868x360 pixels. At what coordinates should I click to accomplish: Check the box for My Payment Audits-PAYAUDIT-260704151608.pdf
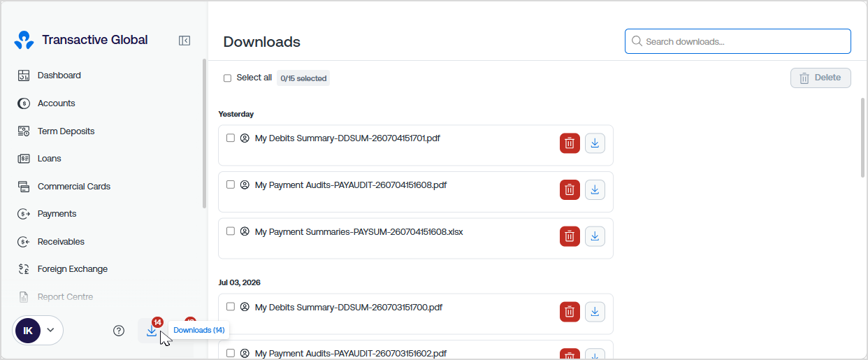[231, 185]
